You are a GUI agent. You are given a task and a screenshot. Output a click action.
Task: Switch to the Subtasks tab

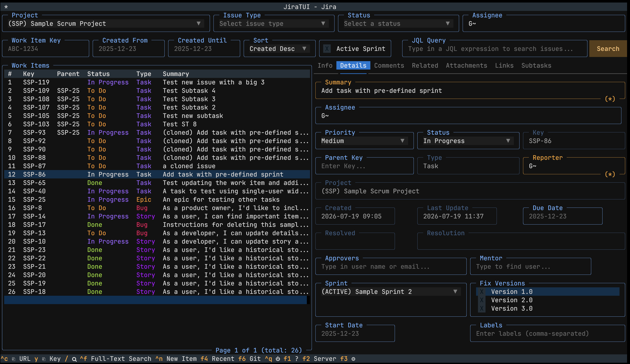click(x=536, y=65)
